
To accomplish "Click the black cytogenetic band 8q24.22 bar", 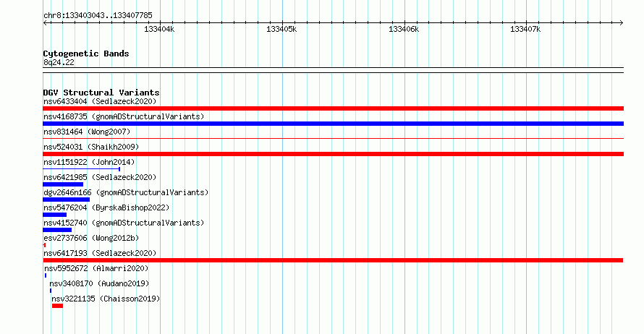I will coord(333,70).
